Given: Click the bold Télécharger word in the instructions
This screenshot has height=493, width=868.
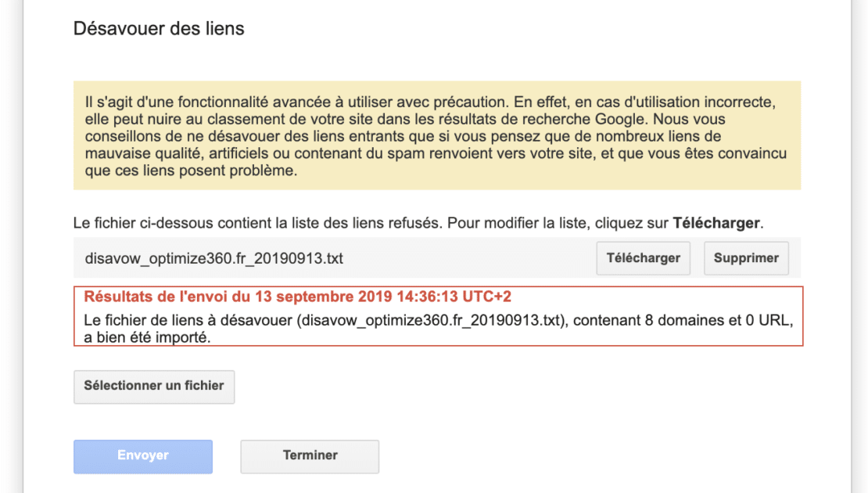Looking at the screenshot, I should tap(716, 223).
